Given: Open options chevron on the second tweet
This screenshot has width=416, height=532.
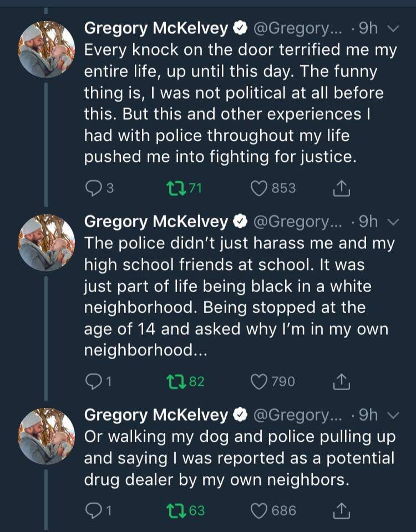Looking at the screenshot, I should pos(393,222).
